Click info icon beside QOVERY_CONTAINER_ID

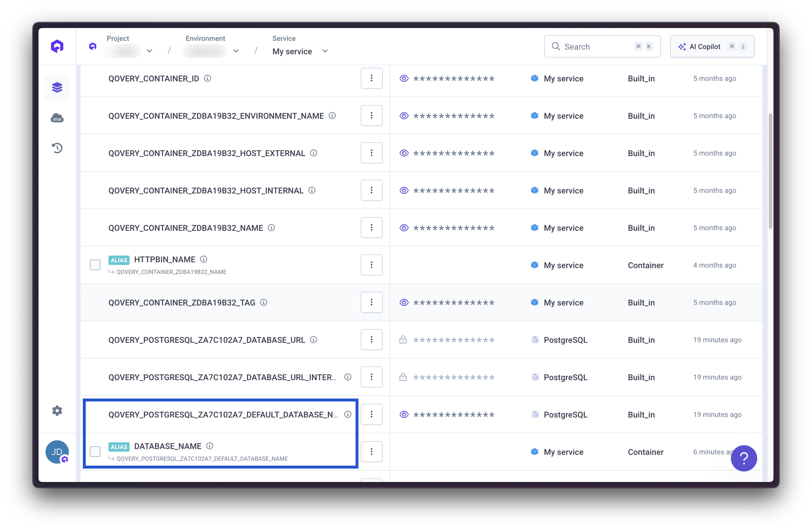tap(207, 78)
